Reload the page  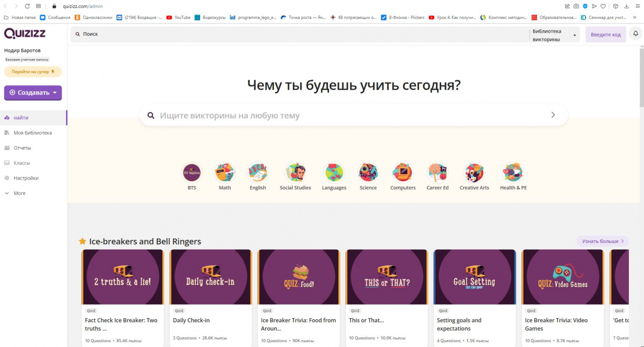pyautogui.click(x=28, y=6)
